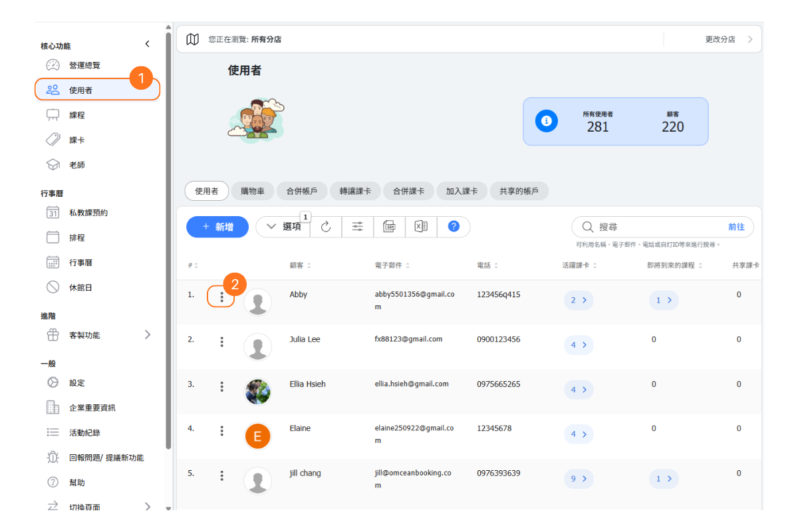The height and width of the screenshot is (532, 798).
Task: Click the info icon in the stats card
Action: (547, 121)
